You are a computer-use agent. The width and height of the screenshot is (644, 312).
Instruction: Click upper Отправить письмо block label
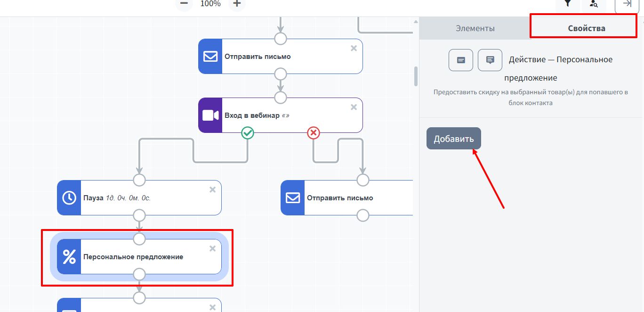pos(258,57)
